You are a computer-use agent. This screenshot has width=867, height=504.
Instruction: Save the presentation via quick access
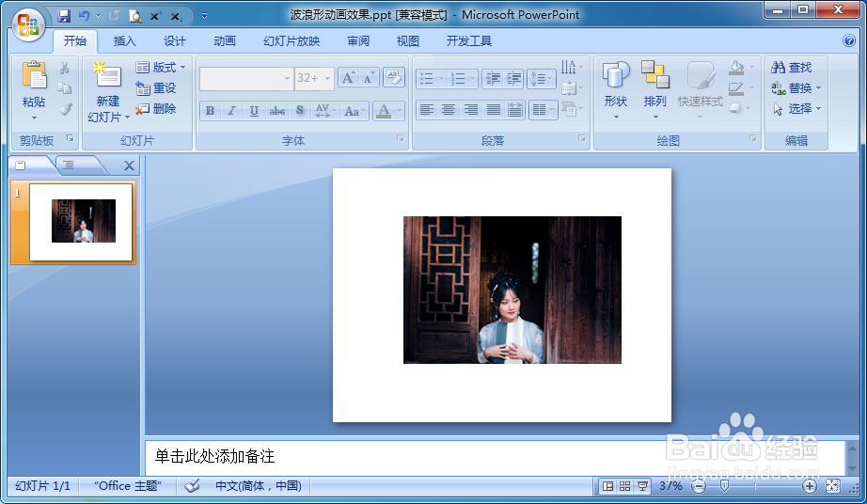pos(64,16)
